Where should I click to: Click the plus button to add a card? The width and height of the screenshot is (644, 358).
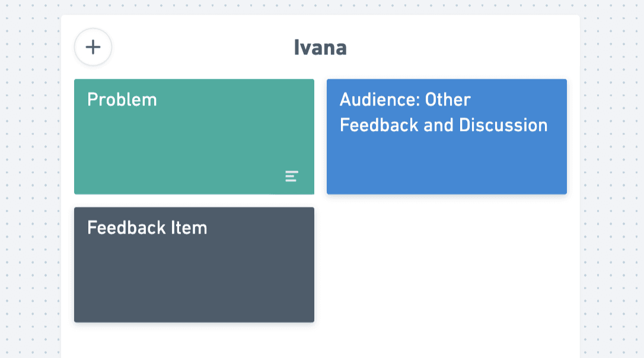(93, 47)
